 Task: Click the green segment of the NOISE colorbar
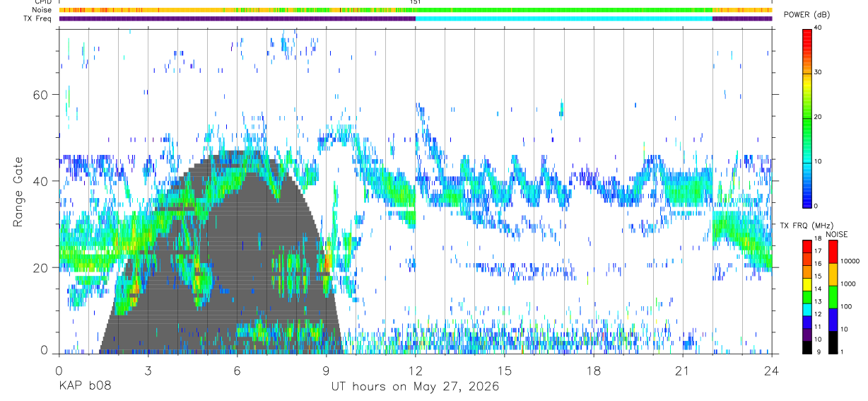click(833, 297)
